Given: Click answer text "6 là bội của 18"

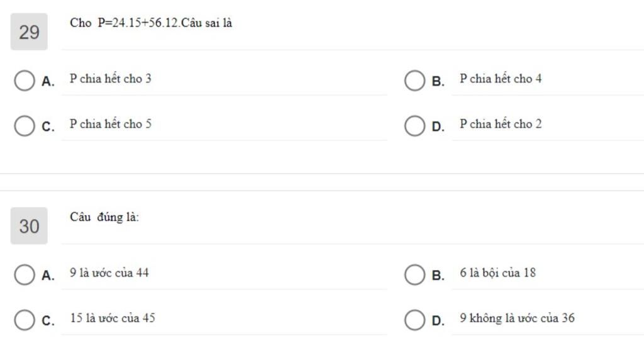Looking at the screenshot, I should (x=497, y=273).
